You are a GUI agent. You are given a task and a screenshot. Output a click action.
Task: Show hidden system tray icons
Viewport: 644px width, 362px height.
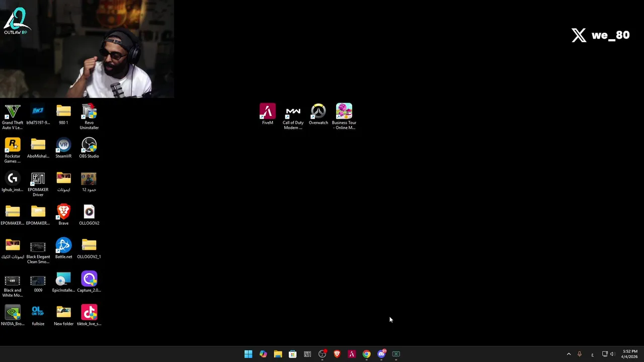point(569,354)
